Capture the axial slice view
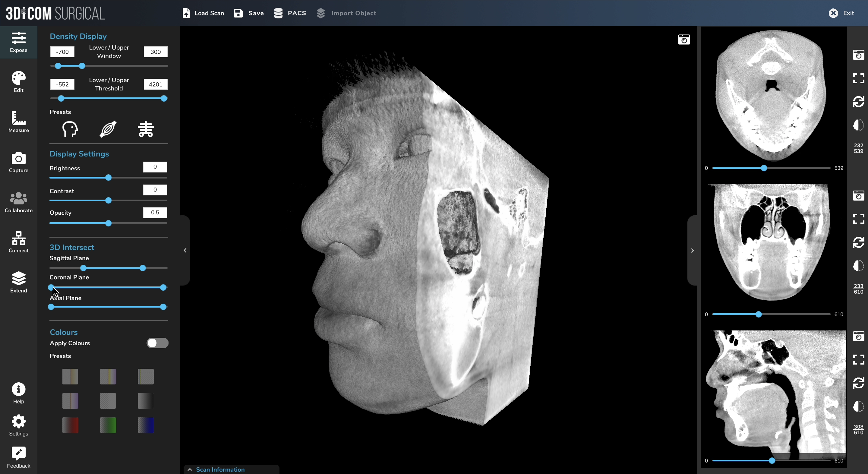Viewport: 868px width, 474px height. [859, 55]
